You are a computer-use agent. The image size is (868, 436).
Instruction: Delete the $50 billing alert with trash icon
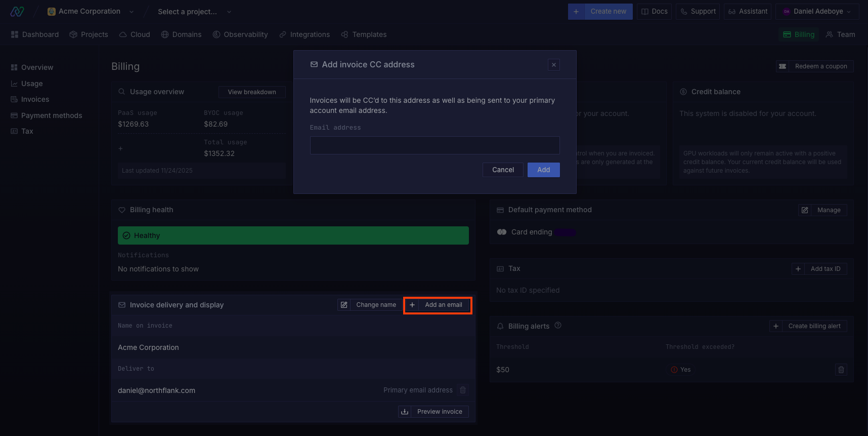(x=841, y=370)
